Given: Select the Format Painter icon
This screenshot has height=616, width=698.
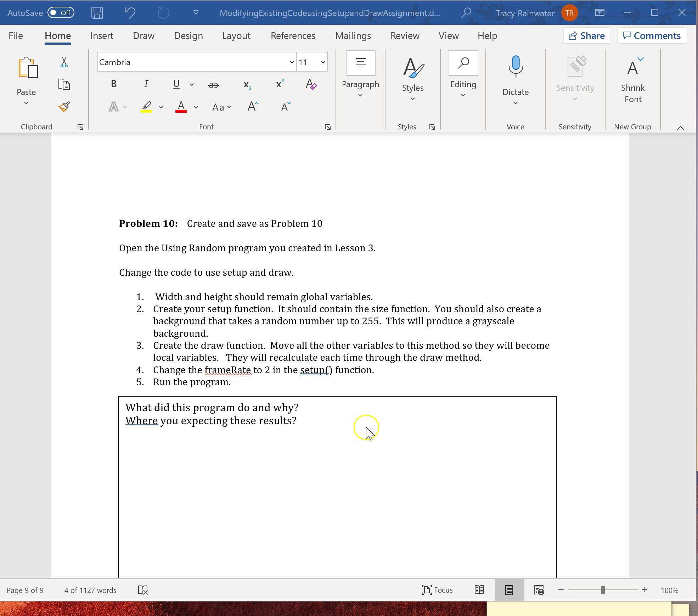Looking at the screenshot, I should point(64,106).
